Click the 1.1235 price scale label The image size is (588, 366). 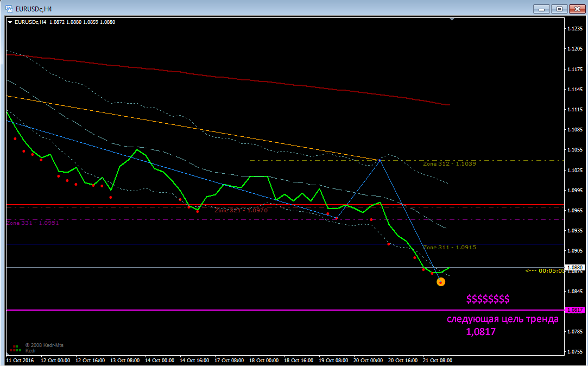(575, 28)
